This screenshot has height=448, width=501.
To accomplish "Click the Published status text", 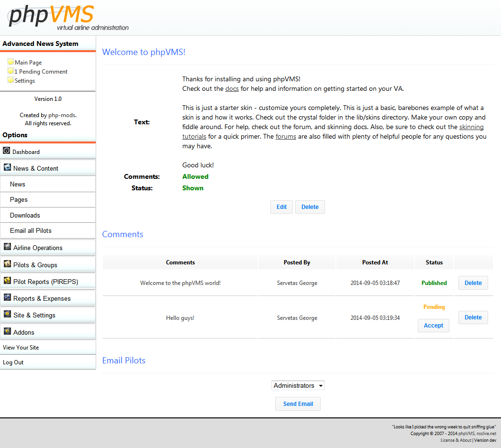I will point(434,283).
